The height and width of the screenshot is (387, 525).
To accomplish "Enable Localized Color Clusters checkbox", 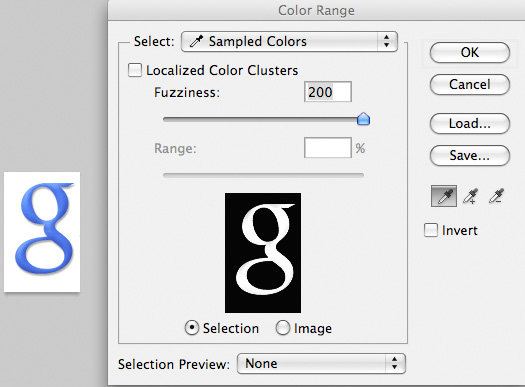I will point(135,70).
